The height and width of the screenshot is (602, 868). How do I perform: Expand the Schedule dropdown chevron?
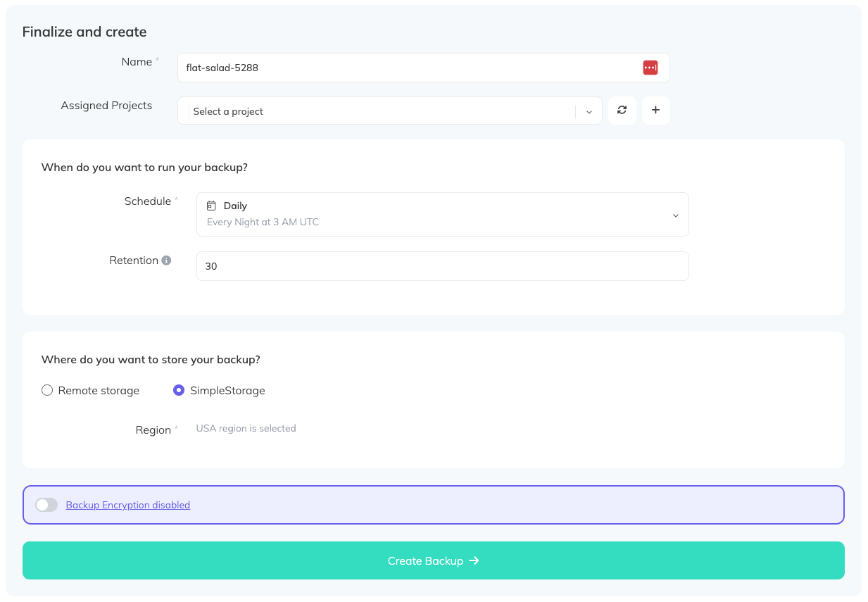[x=675, y=215]
